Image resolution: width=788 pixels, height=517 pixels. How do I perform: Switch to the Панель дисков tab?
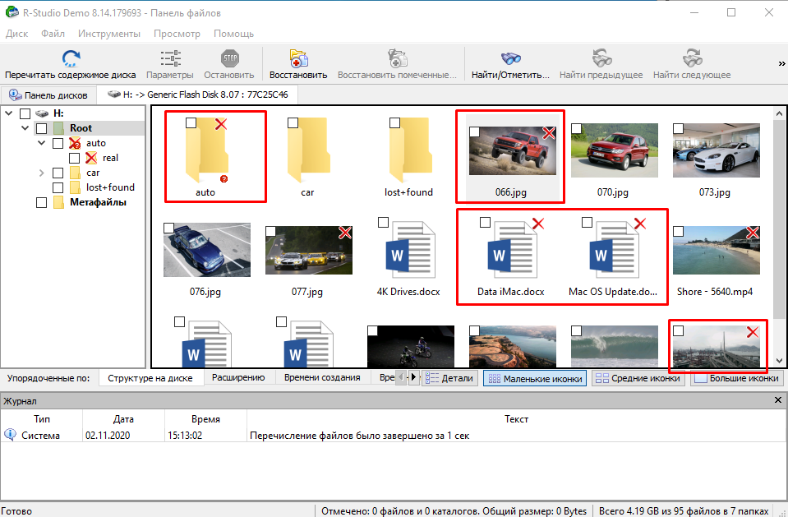48,95
